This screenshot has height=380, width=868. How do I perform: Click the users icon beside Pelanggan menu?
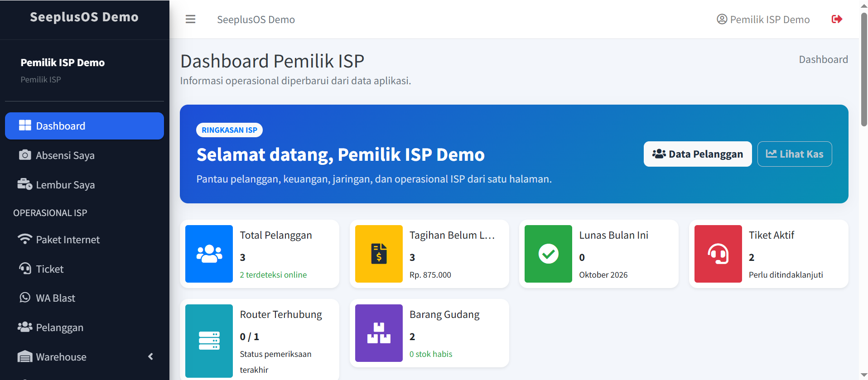point(25,327)
